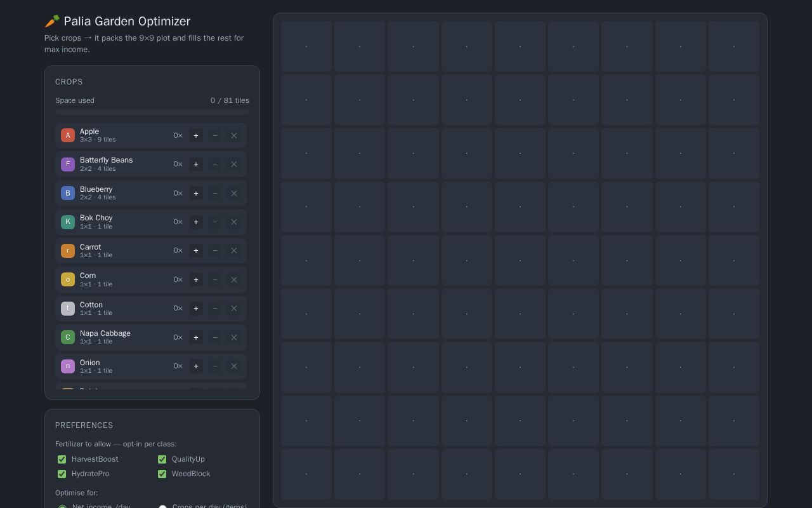
Task: Clear Napa Cabbage with X button
Action: coord(234,337)
